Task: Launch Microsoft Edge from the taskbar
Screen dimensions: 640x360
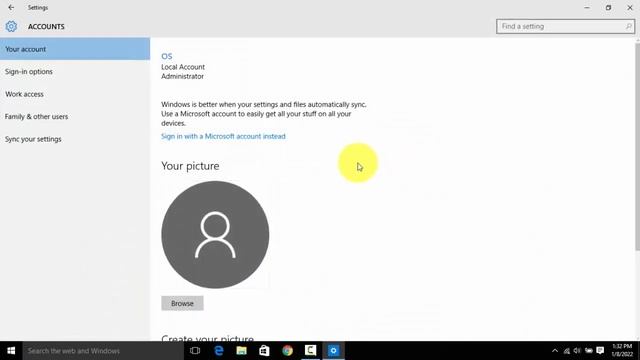Action: 219,351
